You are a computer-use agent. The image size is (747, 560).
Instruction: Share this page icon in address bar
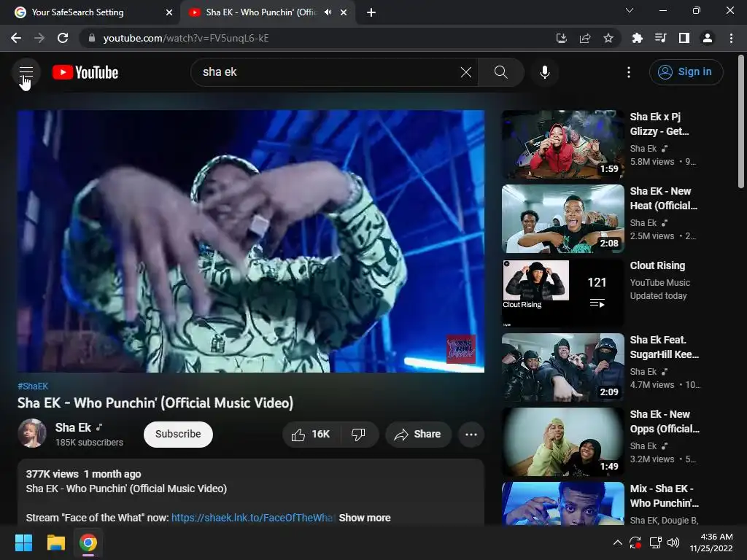point(585,38)
